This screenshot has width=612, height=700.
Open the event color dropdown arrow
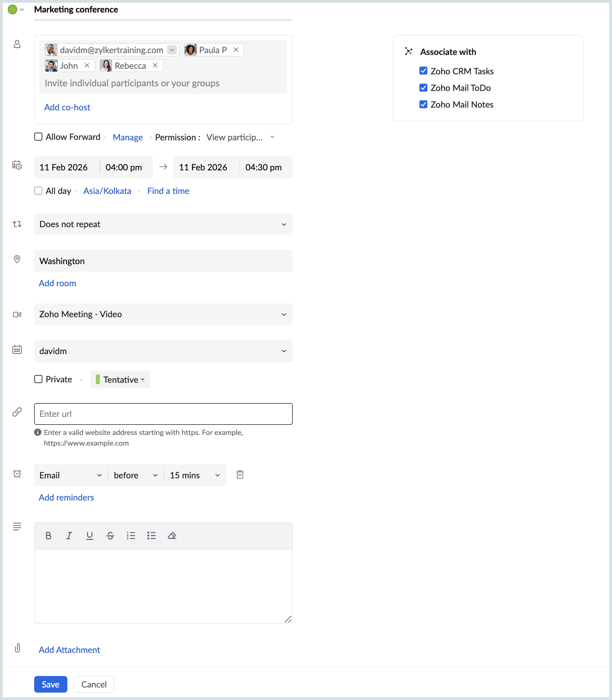click(x=22, y=10)
